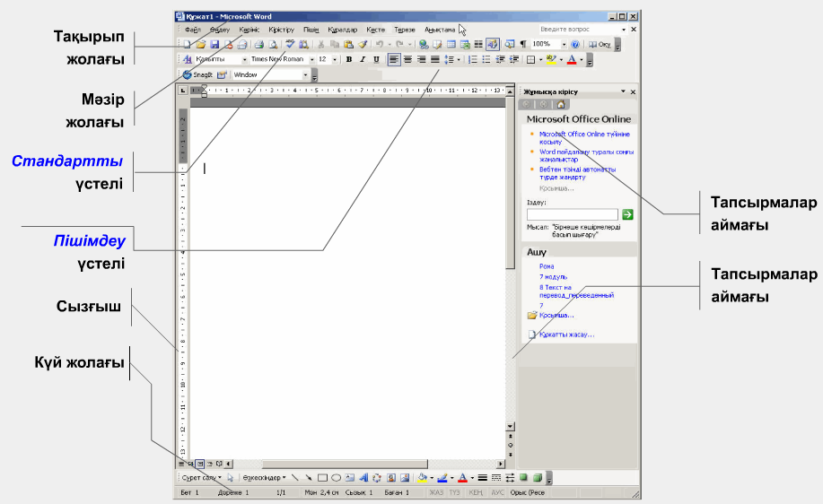Enable left text alignment
The image size is (823, 504).
[x=394, y=59]
